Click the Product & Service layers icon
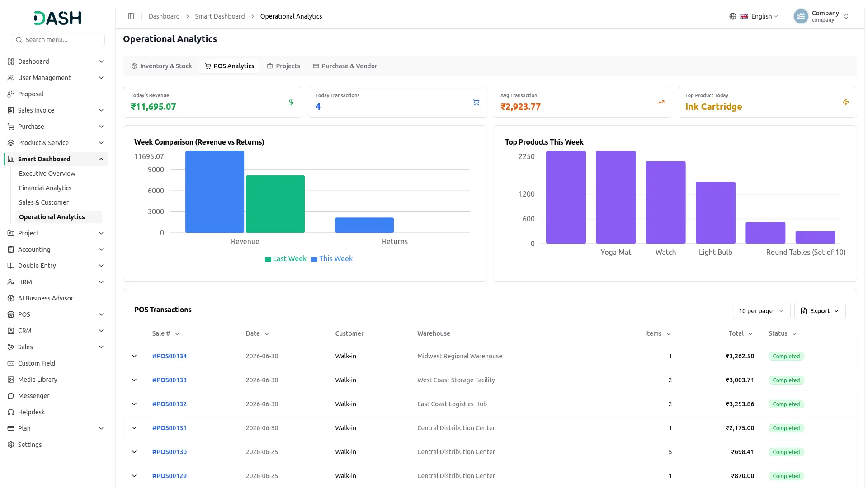Viewport: 868px width, 488px height. coord(11,143)
